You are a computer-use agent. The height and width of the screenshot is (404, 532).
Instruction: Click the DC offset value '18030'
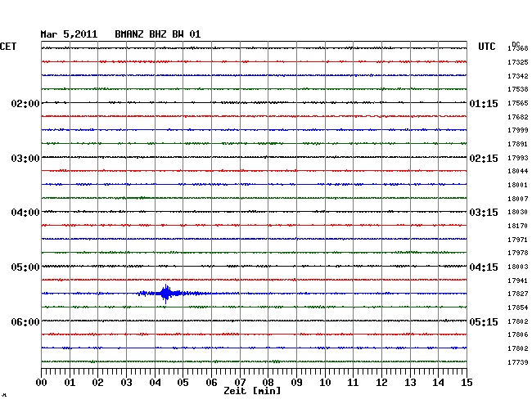pos(518,212)
